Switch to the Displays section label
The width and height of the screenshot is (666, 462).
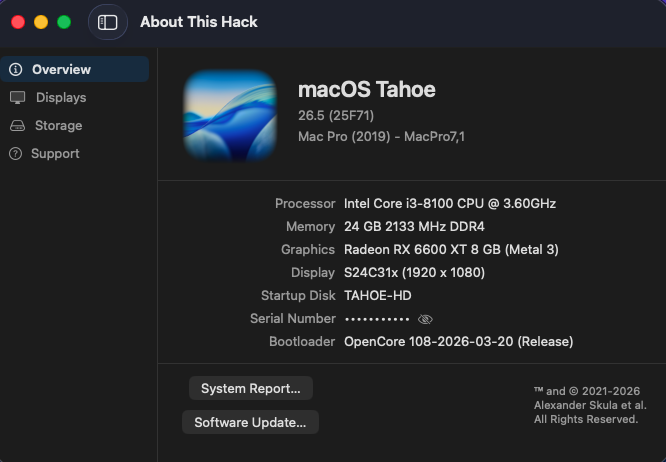point(61,98)
